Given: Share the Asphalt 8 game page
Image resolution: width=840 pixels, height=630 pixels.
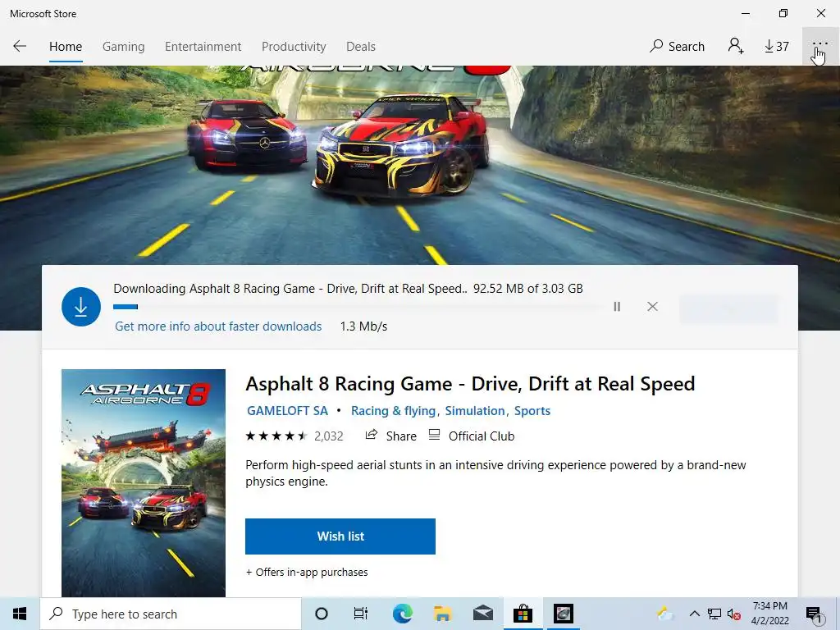Looking at the screenshot, I should pyautogui.click(x=390, y=436).
